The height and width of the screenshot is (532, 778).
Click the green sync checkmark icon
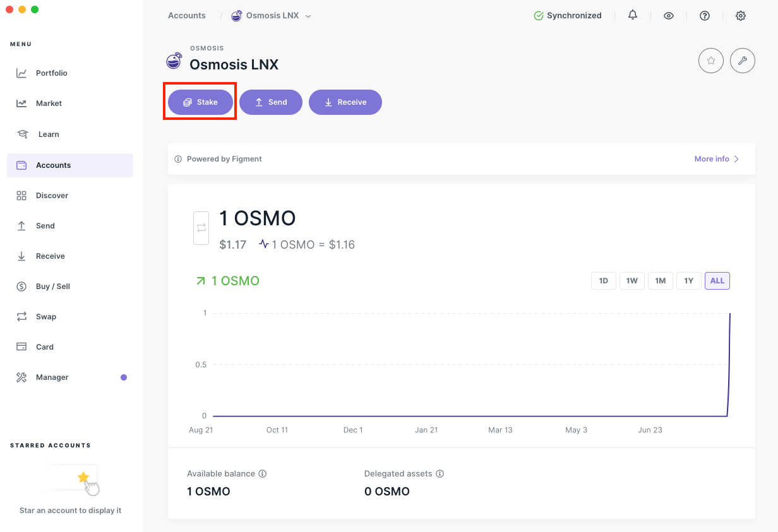pyautogui.click(x=539, y=16)
